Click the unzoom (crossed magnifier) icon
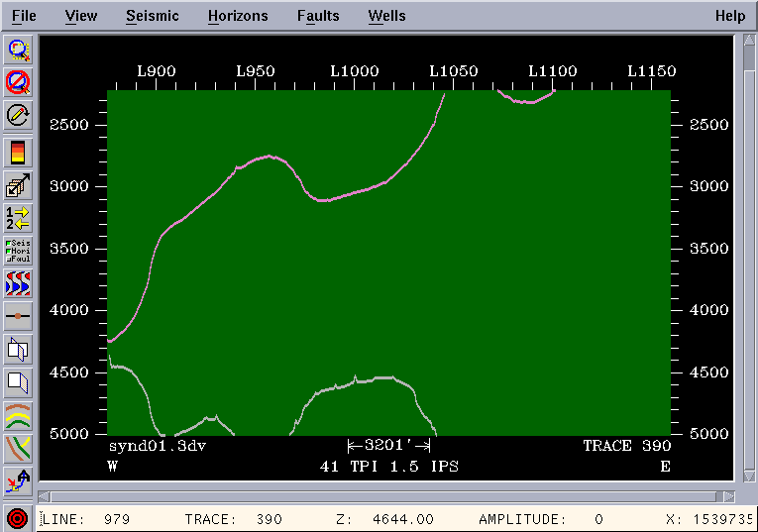758x532 pixels. click(x=18, y=81)
